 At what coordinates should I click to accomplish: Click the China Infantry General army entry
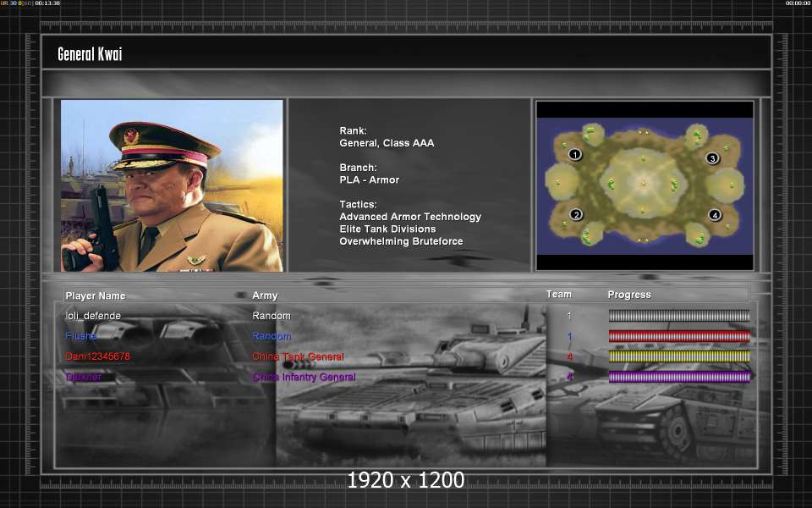(304, 377)
